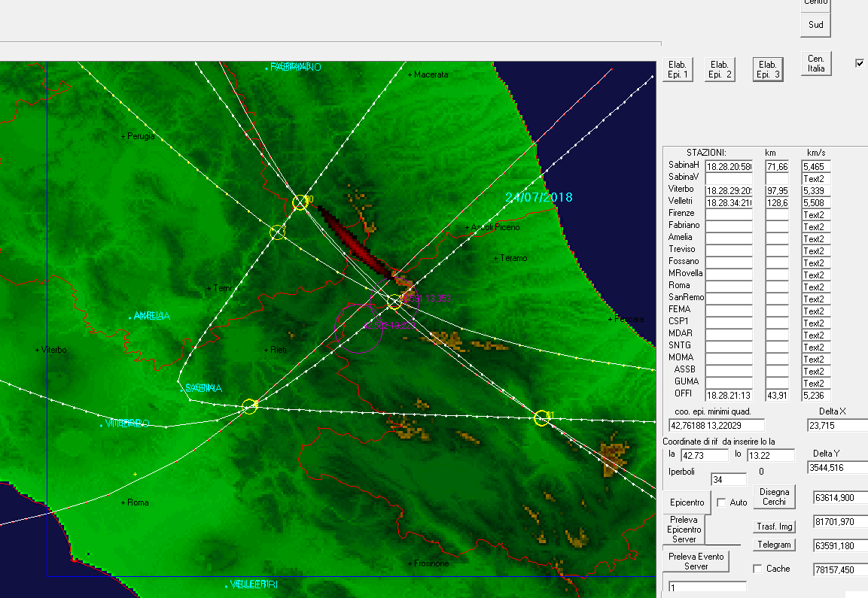The width and height of the screenshot is (868, 598).
Task: Click the field showing 63614,900
Action: [x=840, y=497]
